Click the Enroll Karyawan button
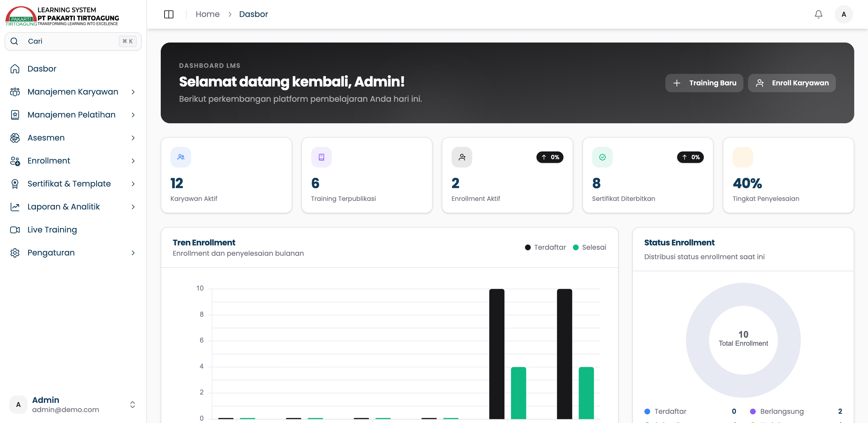Screen dimensions: 868x423 click(x=792, y=83)
